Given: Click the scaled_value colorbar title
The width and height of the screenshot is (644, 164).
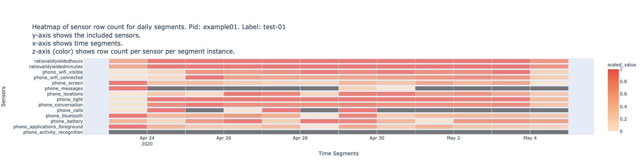Looking at the screenshot, I should tap(621, 65).
